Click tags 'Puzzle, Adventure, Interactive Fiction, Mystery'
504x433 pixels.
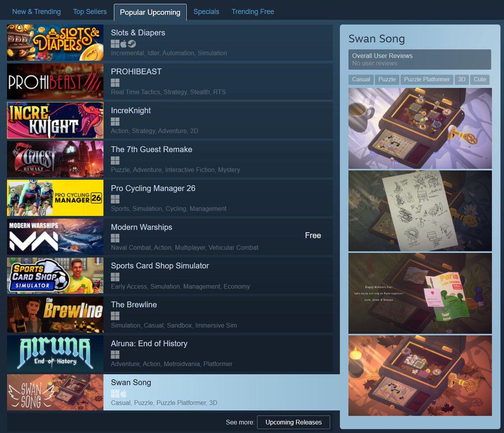[x=176, y=170]
